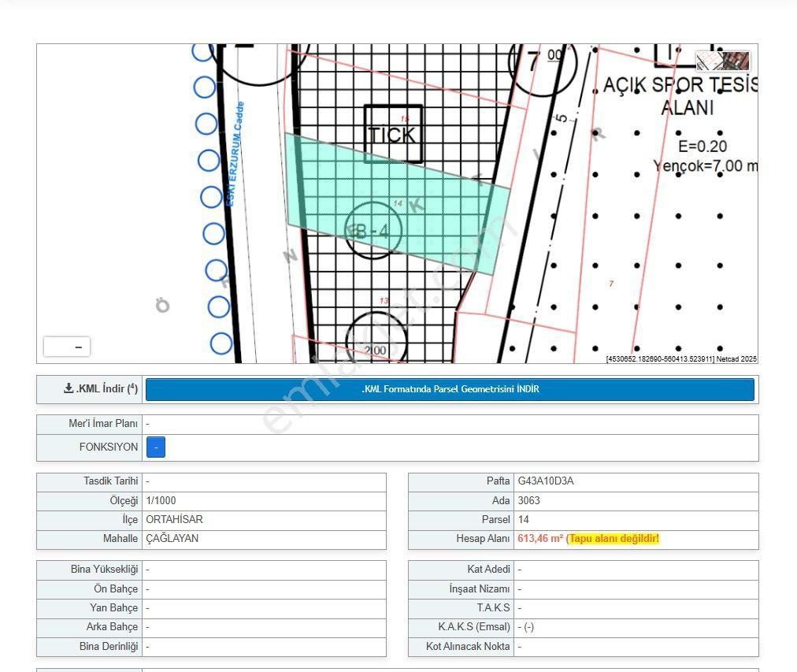797x672 pixels.
Task: Open the basemap layer switcher thumbnail
Action: pos(723,61)
